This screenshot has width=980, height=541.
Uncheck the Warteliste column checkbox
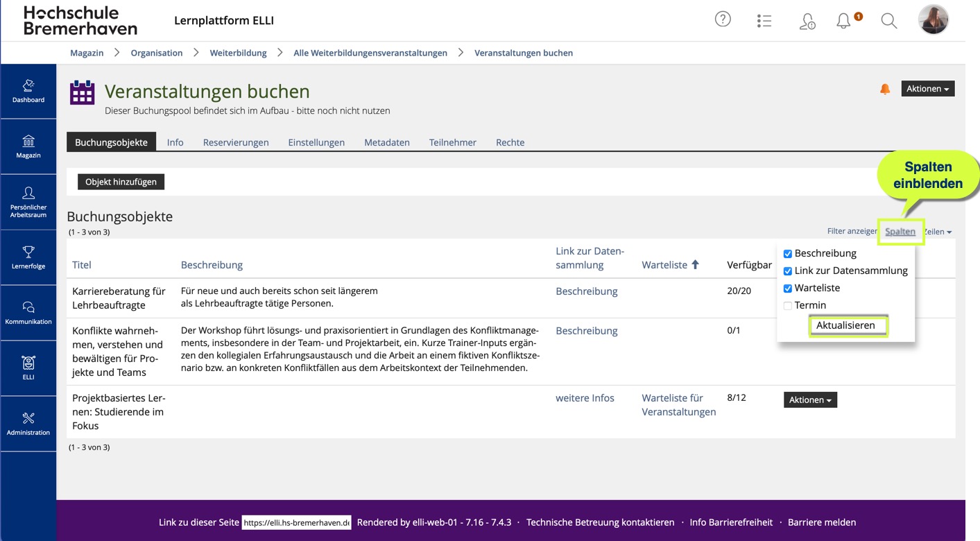point(788,289)
